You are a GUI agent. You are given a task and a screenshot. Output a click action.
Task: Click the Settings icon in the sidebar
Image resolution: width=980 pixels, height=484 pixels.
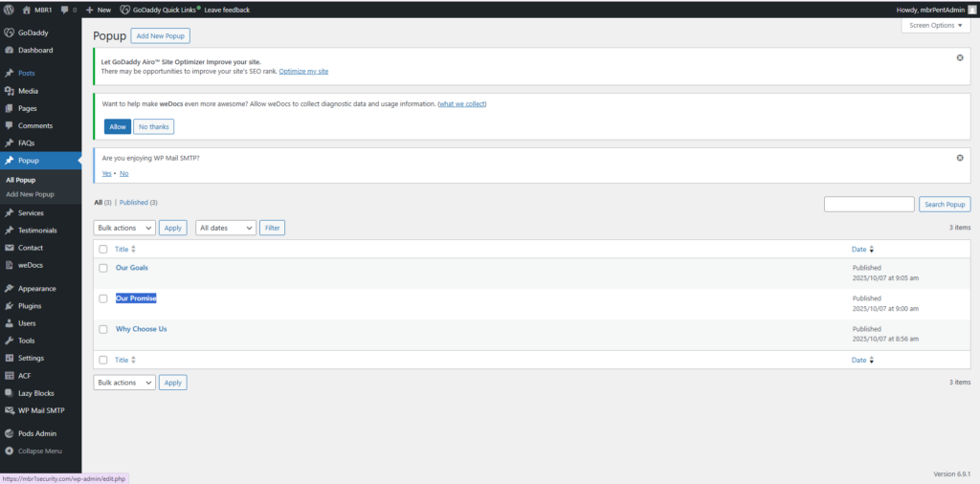[x=10, y=358]
